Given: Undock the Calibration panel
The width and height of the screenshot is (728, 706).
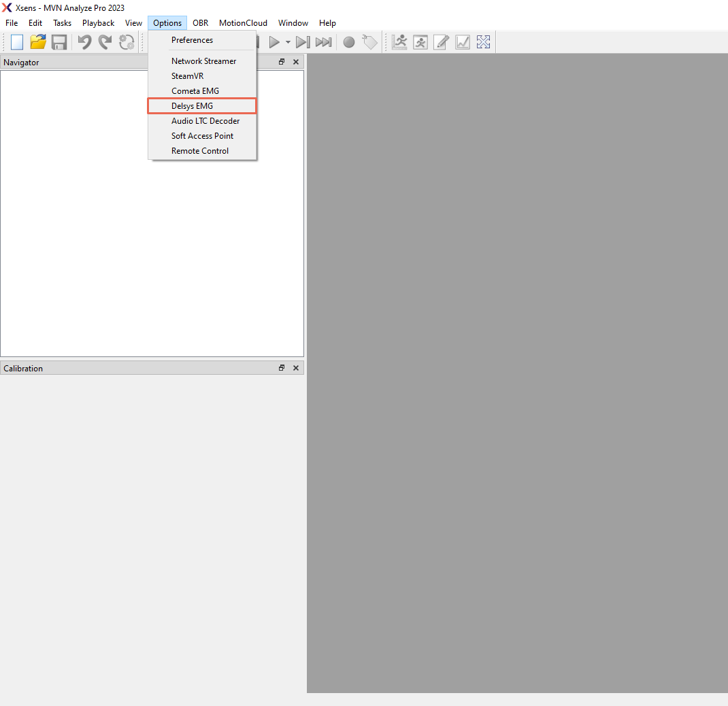Looking at the screenshot, I should pyautogui.click(x=282, y=367).
